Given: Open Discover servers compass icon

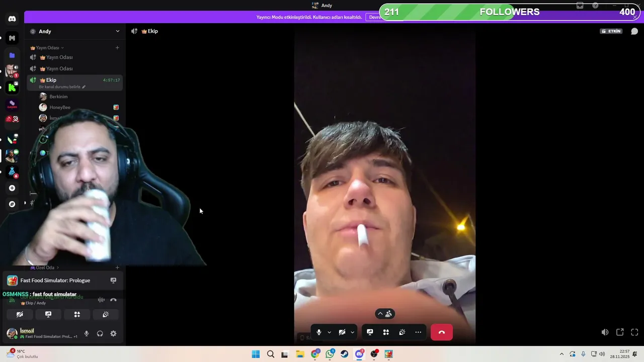Looking at the screenshot, I should coord(12,204).
